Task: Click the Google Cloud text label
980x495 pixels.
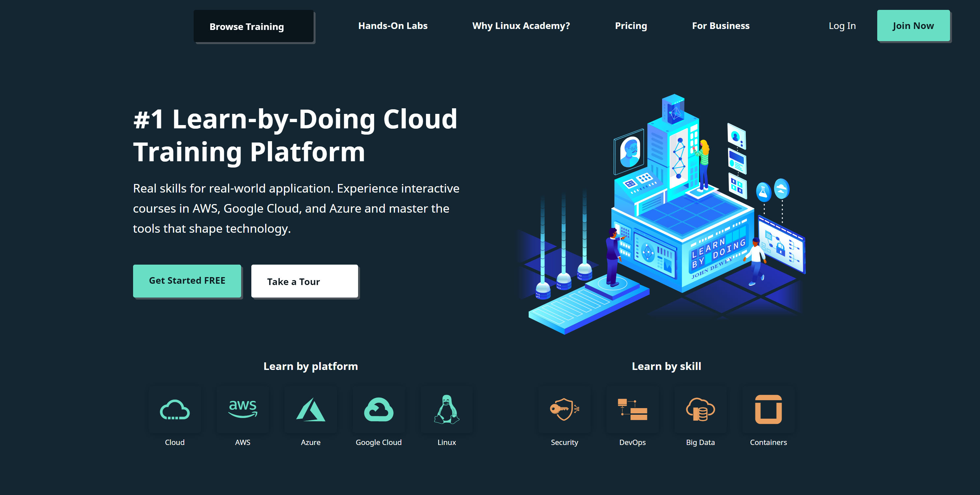Action: (x=378, y=442)
